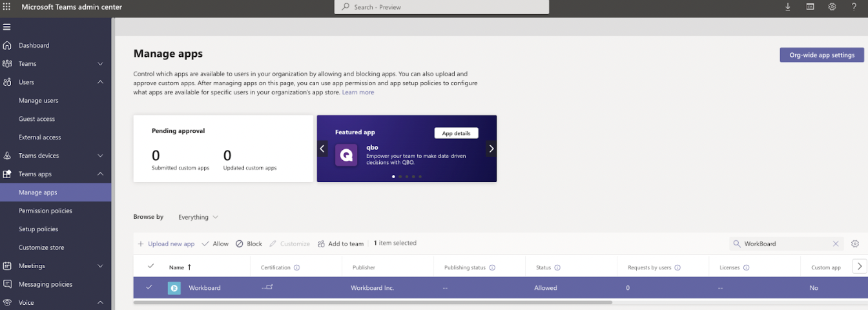868x310 pixels.
Task: Click App details button on featured app
Action: (x=456, y=133)
